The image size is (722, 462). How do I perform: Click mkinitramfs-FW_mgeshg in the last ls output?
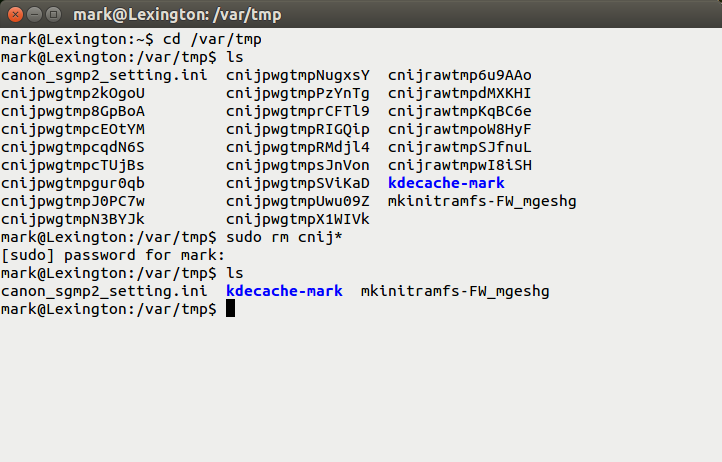pos(455,291)
